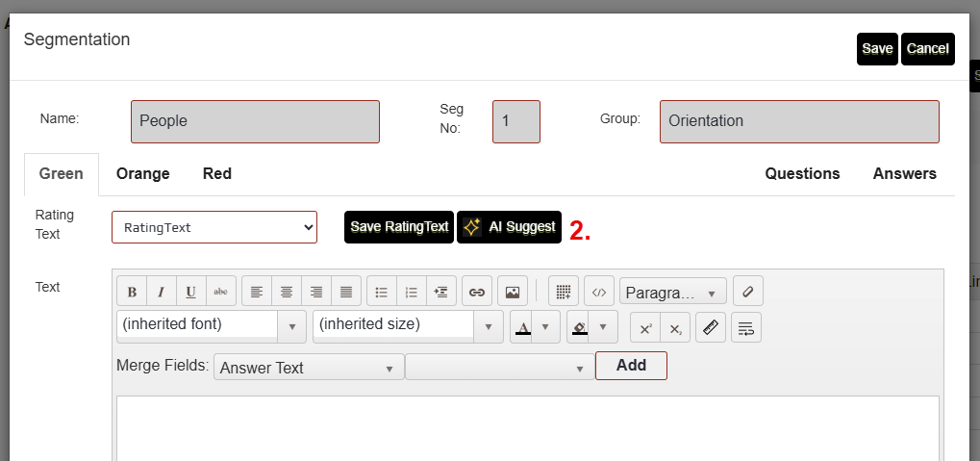Insert a numbered list
The height and width of the screenshot is (461, 980).
(411, 292)
